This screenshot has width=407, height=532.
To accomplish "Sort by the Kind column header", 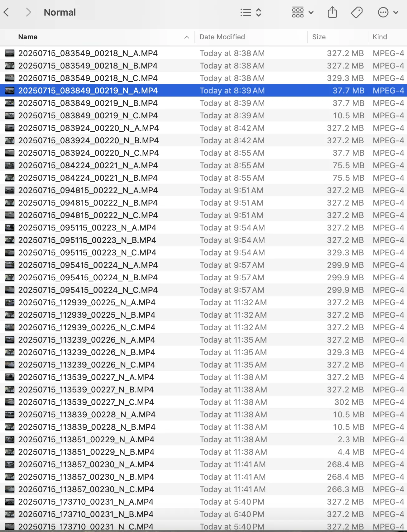I will (x=380, y=37).
